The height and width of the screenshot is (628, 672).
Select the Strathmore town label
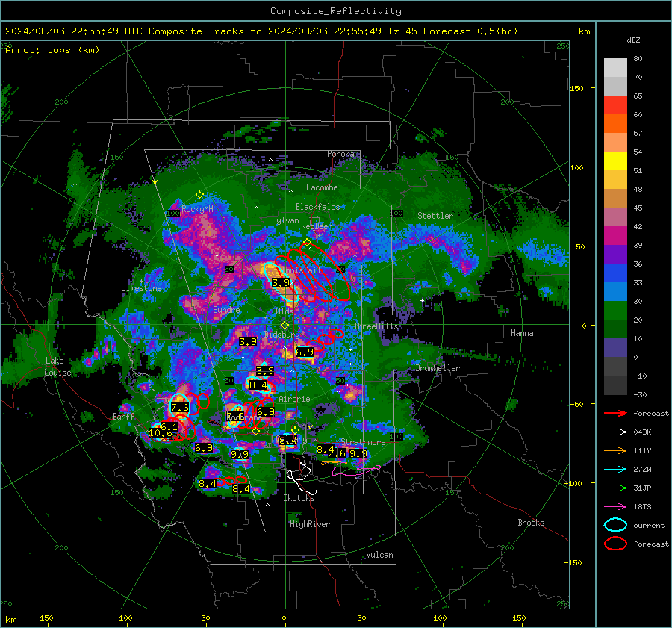(x=363, y=442)
